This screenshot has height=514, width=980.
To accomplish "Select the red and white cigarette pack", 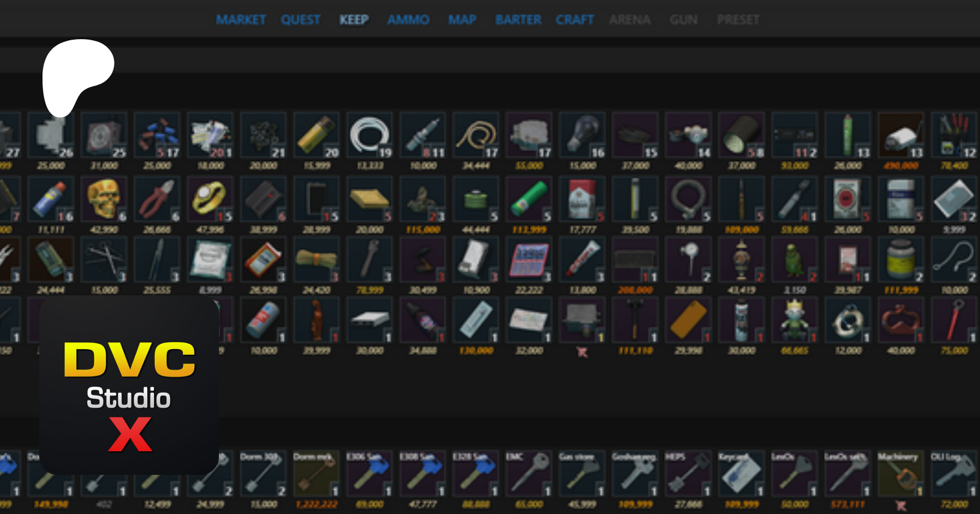I will tap(582, 199).
